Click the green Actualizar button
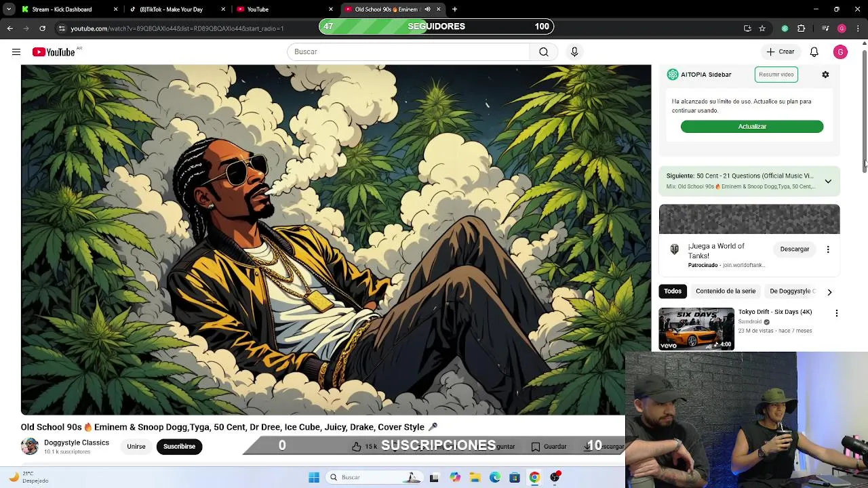Viewport: 868px width, 488px height. pyautogui.click(x=752, y=127)
